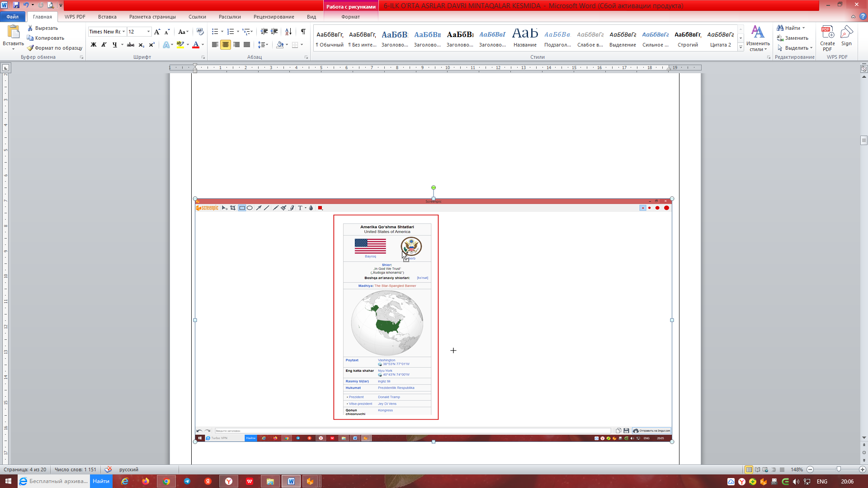Open the Вставка ribbon tab
The width and height of the screenshot is (868, 488).
pyautogui.click(x=107, y=17)
